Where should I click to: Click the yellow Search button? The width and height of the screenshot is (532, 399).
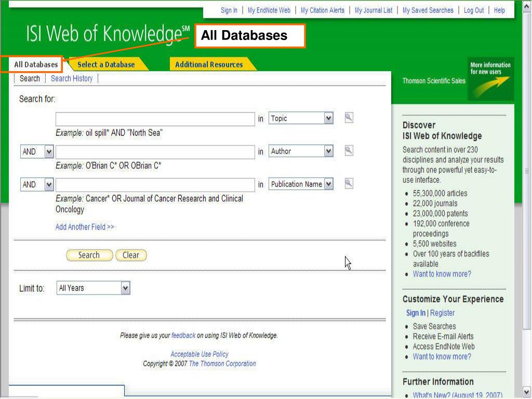pos(89,255)
